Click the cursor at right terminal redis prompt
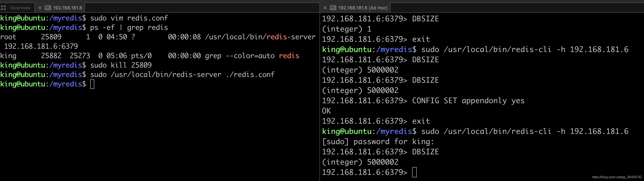Image resolution: width=644 pixels, height=181 pixels. point(414,172)
